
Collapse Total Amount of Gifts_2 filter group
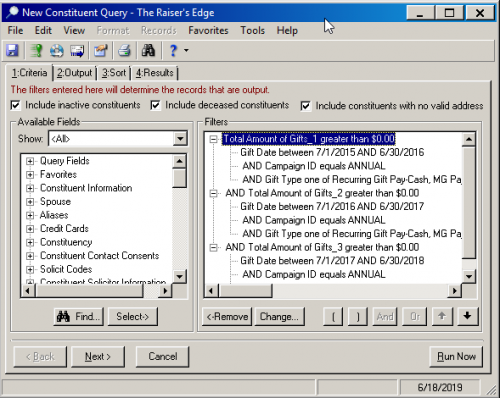coord(213,193)
